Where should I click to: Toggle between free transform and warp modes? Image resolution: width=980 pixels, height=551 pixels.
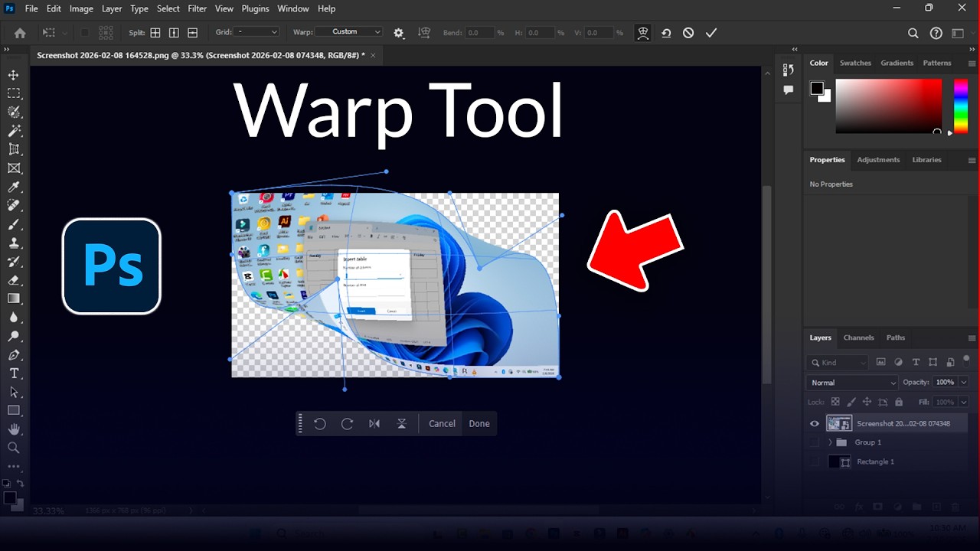643,33
